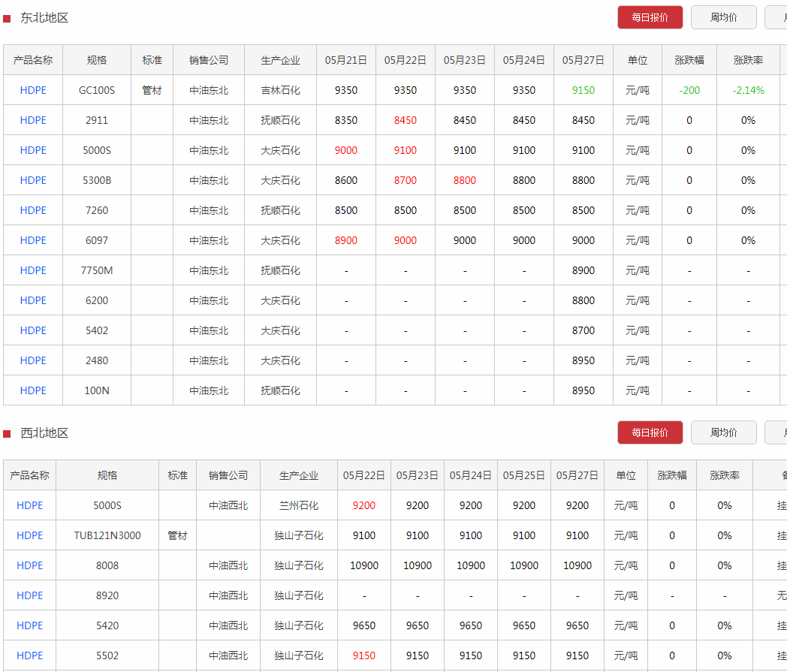Click red price 9150 in 5502 row
Image resolution: width=787 pixels, height=672 pixels.
click(364, 655)
